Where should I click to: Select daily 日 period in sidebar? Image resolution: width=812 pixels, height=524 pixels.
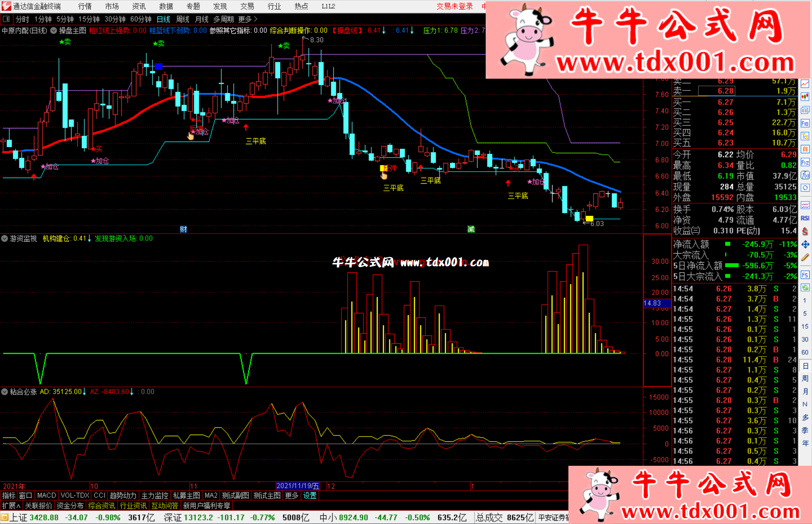coord(805,365)
